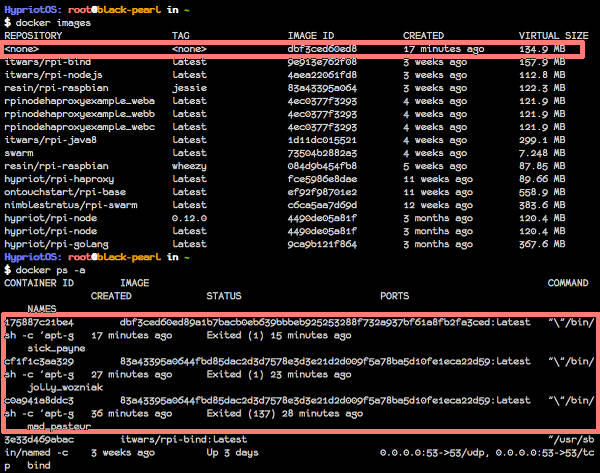Image resolution: width=600 pixels, height=473 pixels.
Task: Click image ID 4aea22061fd8
Action: [322, 75]
